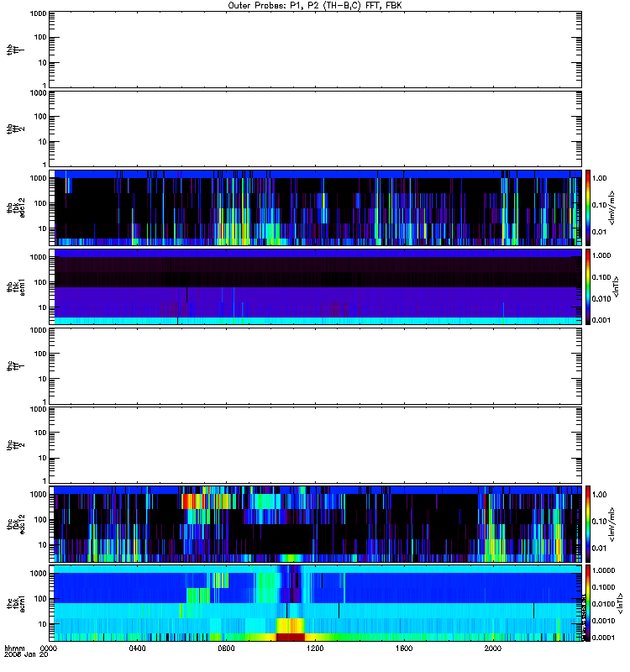Click the 'thc fbk edc12' axis label

[x=15, y=524]
